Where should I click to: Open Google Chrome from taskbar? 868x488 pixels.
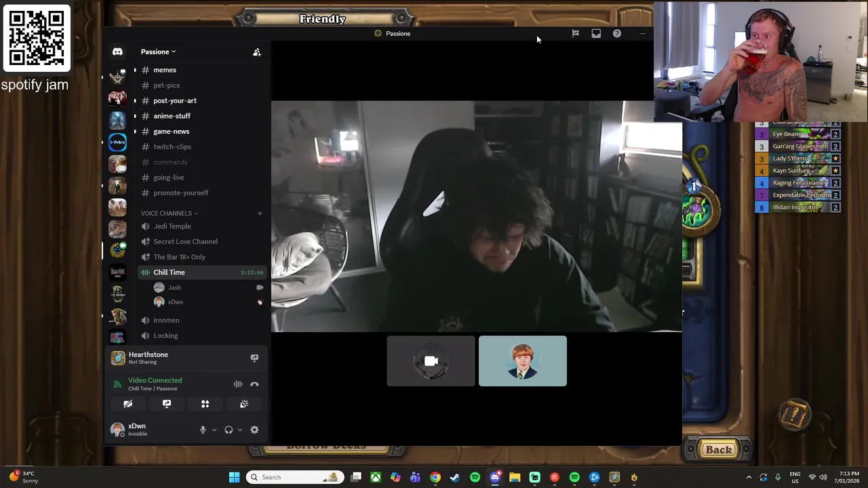[435, 477]
